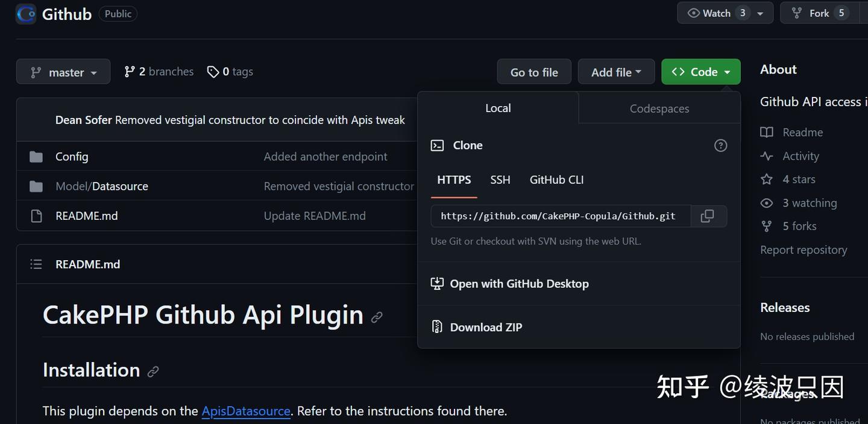Click Download ZIP
Image resolution: width=868 pixels, height=424 pixels.
point(486,326)
